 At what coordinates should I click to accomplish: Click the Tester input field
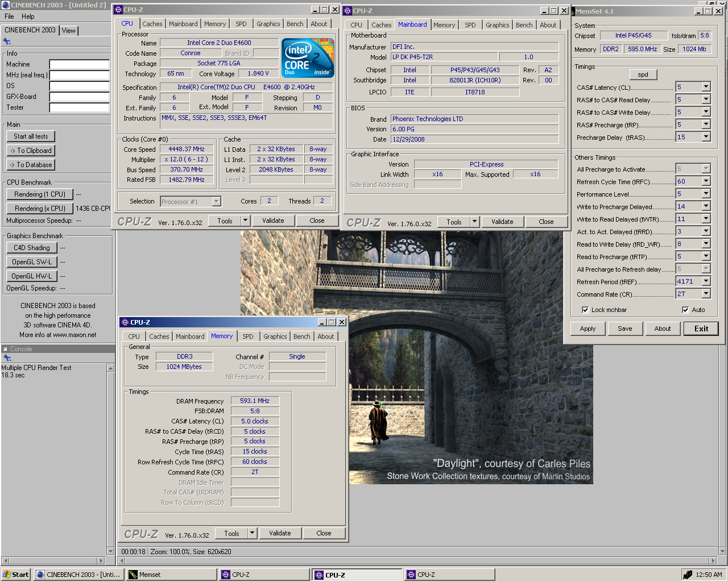coord(80,107)
